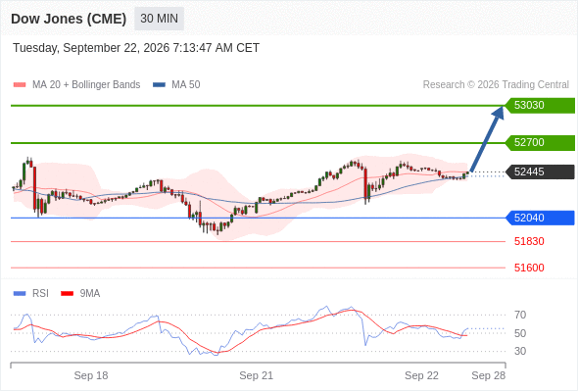Image resolution: width=578 pixels, height=392 pixels.
Task: Toggle the MA 20 + Bollinger Bands legend label
Action: (x=86, y=85)
